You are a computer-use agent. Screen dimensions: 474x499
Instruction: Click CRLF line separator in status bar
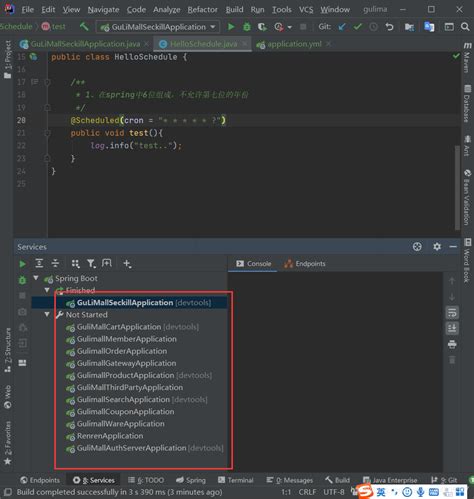[x=307, y=492]
